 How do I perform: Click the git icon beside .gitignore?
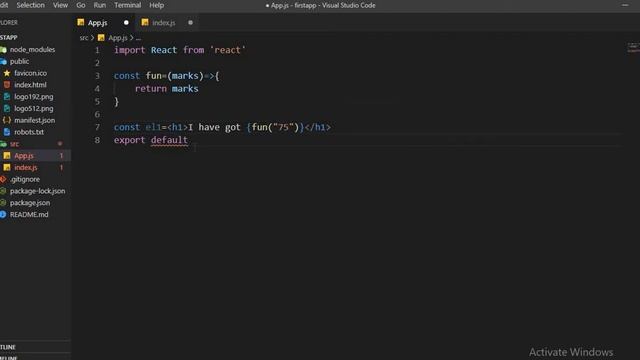[3, 179]
